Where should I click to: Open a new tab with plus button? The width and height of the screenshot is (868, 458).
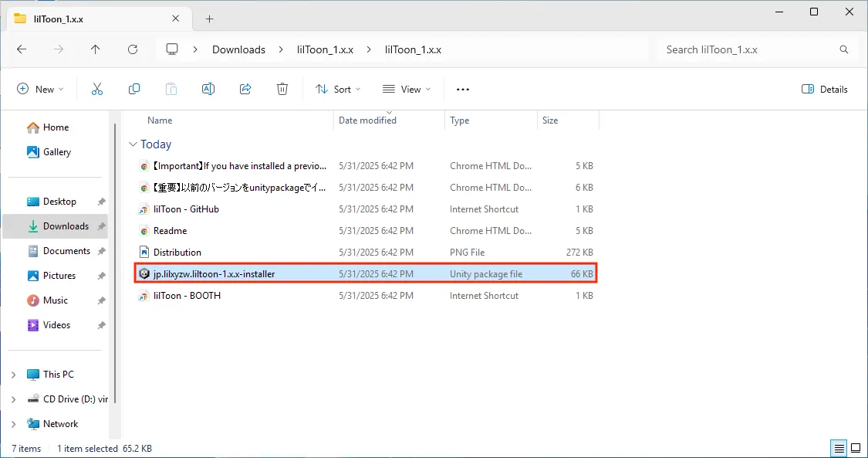coord(209,19)
